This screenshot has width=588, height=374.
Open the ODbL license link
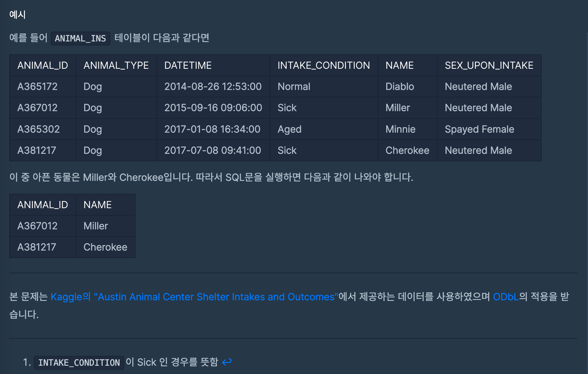pyautogui.click(x=505, y=297)
